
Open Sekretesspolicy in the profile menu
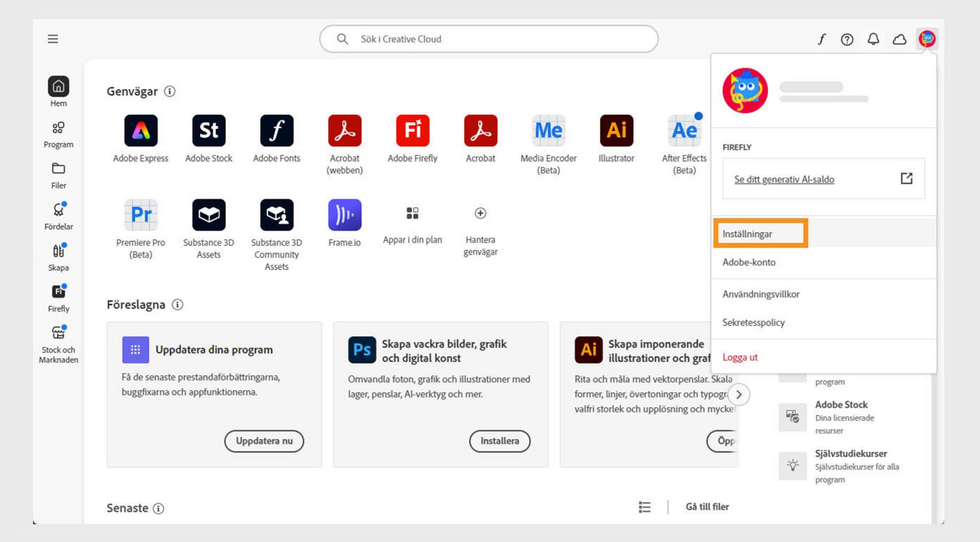[823, 322]
